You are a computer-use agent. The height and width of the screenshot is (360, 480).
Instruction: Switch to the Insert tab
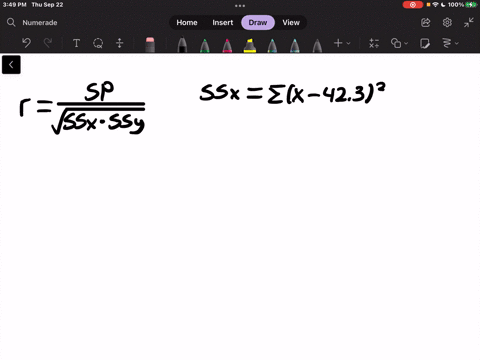(x=223, y=22)
